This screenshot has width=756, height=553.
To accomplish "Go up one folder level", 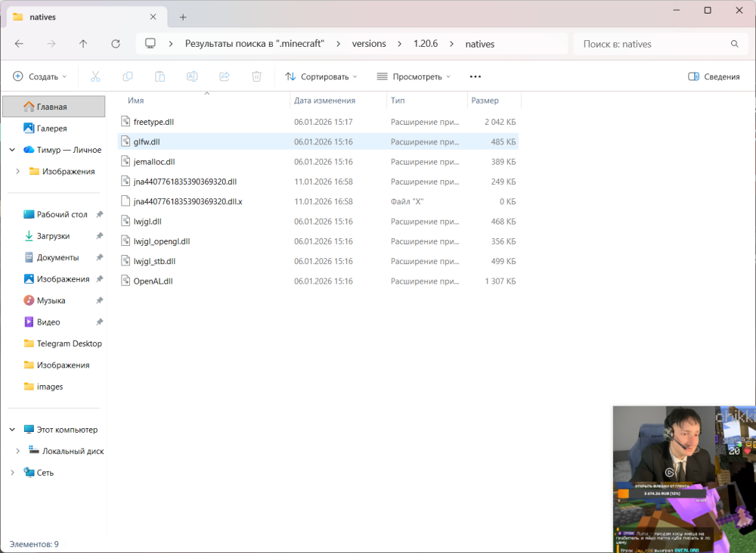I will (x=83, y=44).
